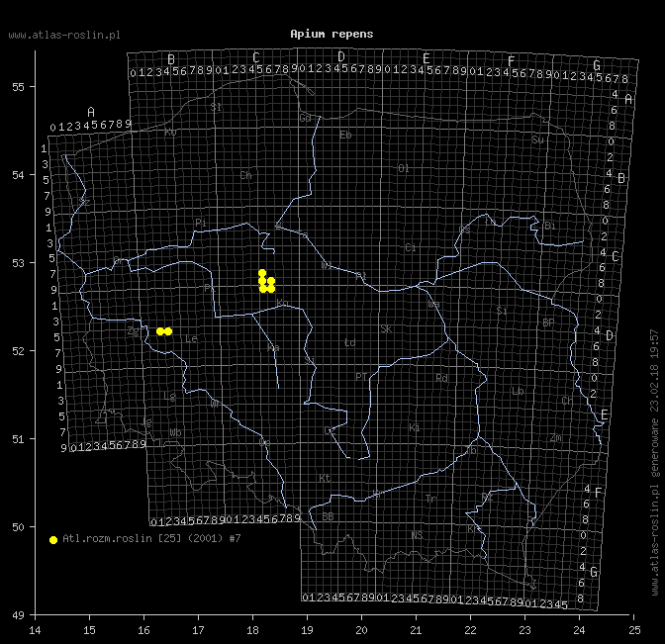
Task: Click latitude label 54 on the left axis
Action: pyautogui.click(x=18, y=175)
